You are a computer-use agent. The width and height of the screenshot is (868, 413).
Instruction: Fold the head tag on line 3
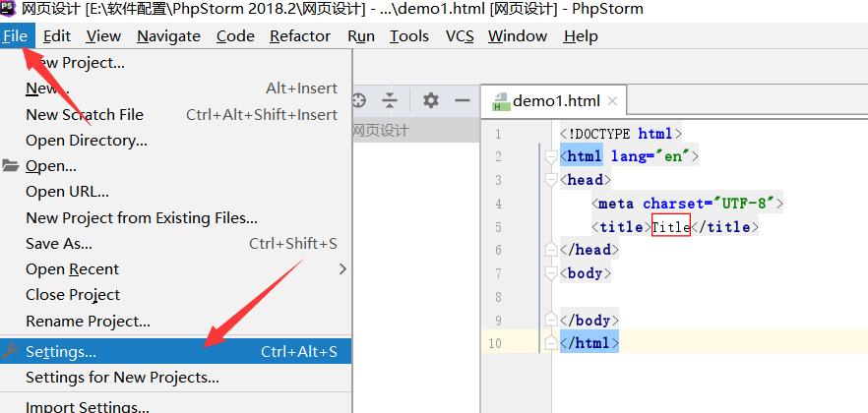tap(551, 181)
